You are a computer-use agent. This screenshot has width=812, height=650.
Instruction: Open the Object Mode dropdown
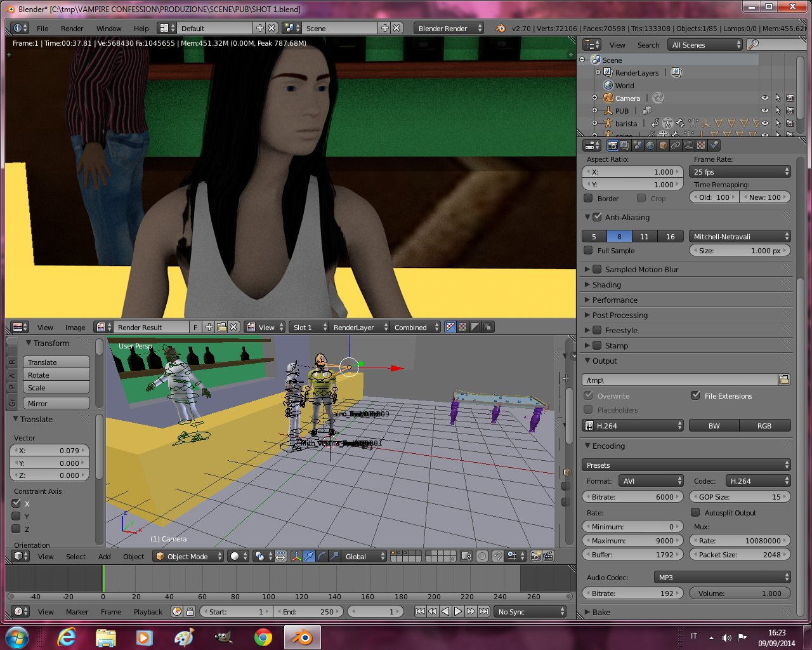(x=188, y=556)
